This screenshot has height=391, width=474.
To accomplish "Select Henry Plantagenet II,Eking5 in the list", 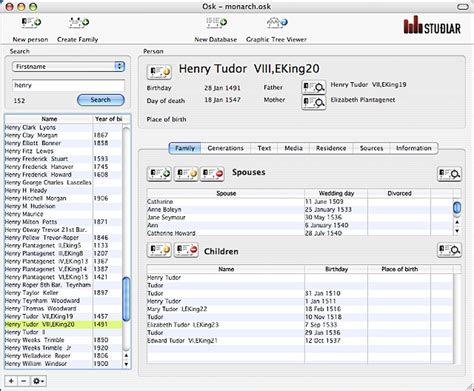I will point(63,245).
